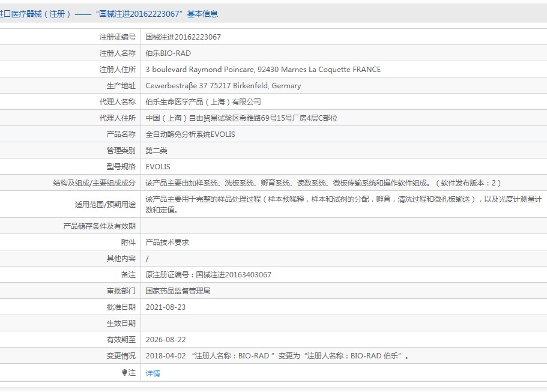Click the 其他内容 label
Screen dimensions: 547x392
tap(121, 259)
